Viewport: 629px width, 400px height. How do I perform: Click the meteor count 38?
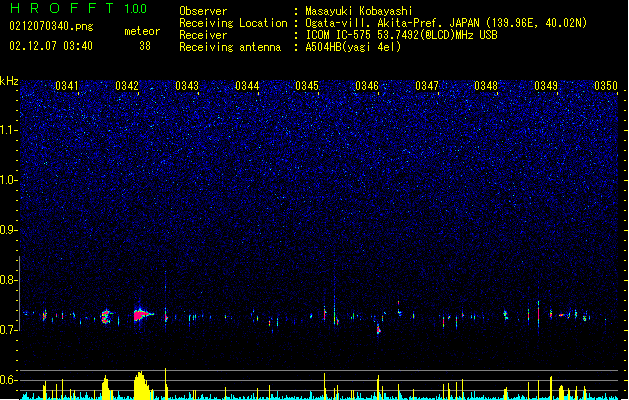[145, 46]
